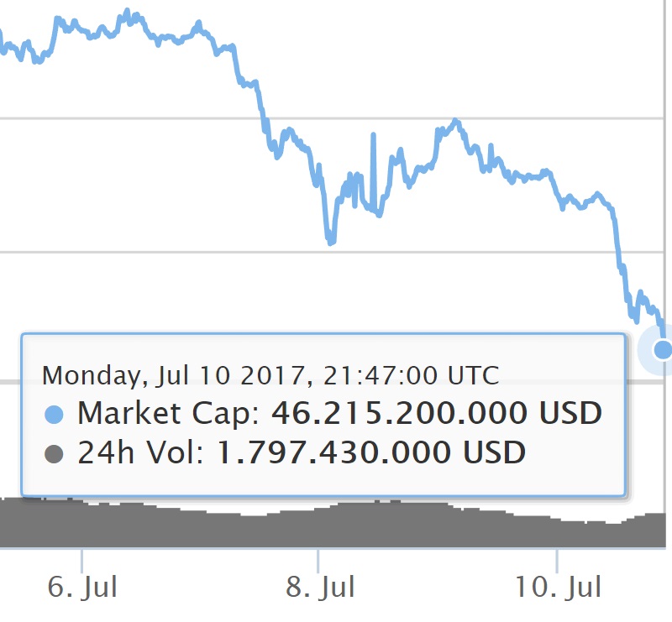Click the 46.215.200.000 USD market cap value
The height and width of the screenshot is (622, 672).
tap(437, 414)
